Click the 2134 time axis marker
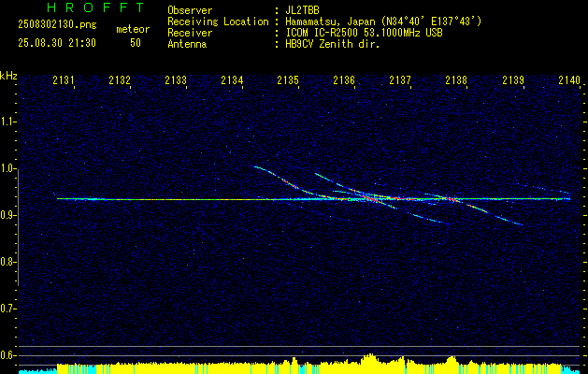Viewport: 588px width, 374px height. click(x=232, y=79)
